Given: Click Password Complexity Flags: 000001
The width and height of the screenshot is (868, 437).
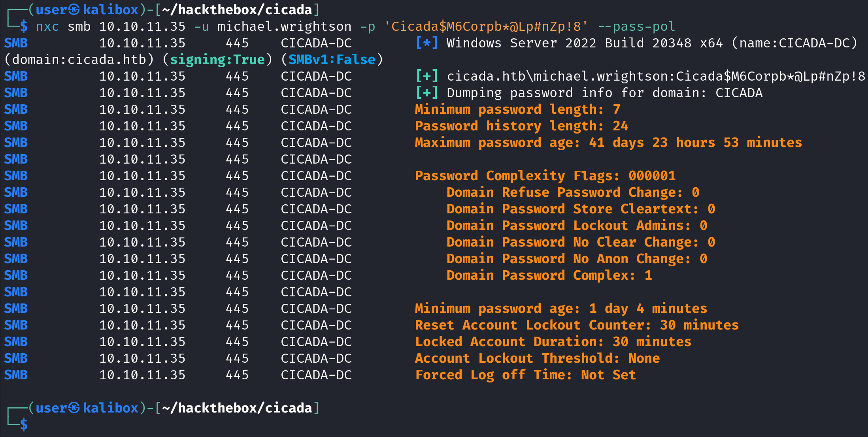Looking at the screenshot, I should (x=545, y=176).
